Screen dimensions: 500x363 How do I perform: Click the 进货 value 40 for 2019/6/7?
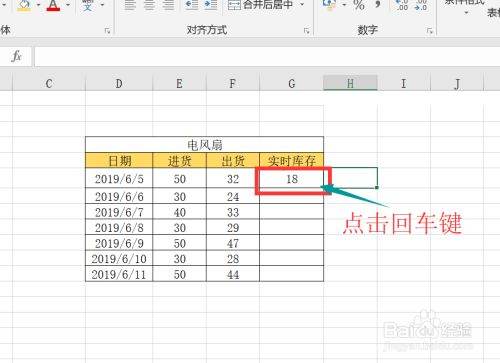click(179, 212)
